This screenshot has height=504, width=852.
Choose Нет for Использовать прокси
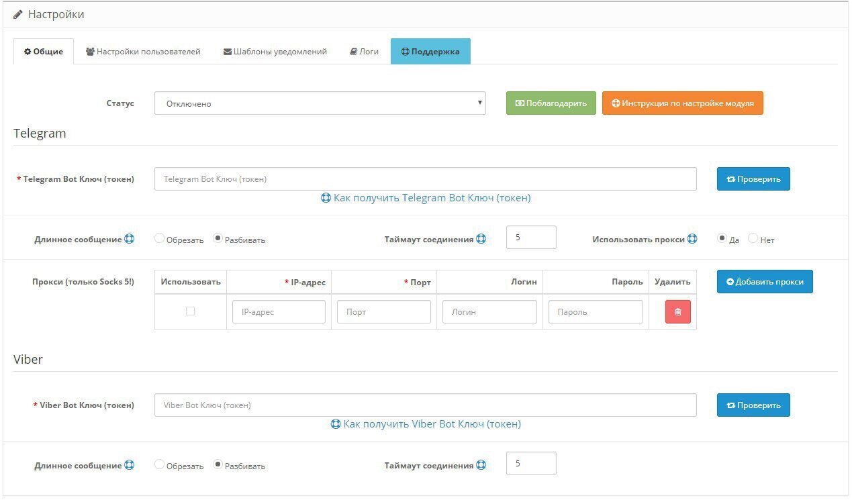point(753,238)
